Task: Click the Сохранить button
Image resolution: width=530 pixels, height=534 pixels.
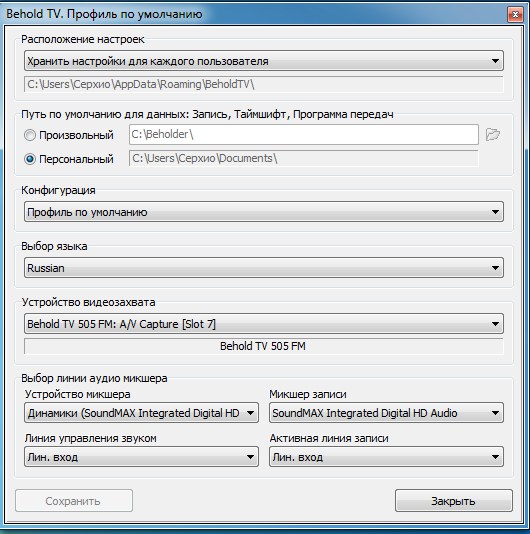Action: 74,501
